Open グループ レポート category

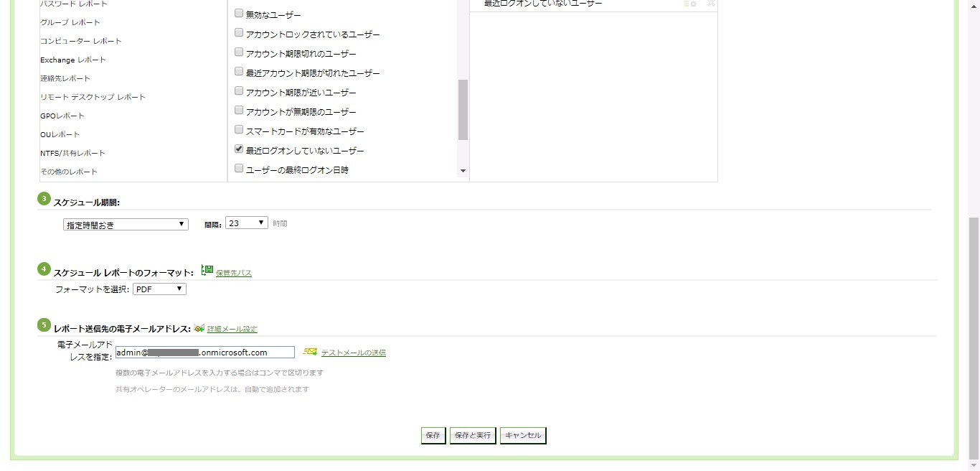point(70,22)
